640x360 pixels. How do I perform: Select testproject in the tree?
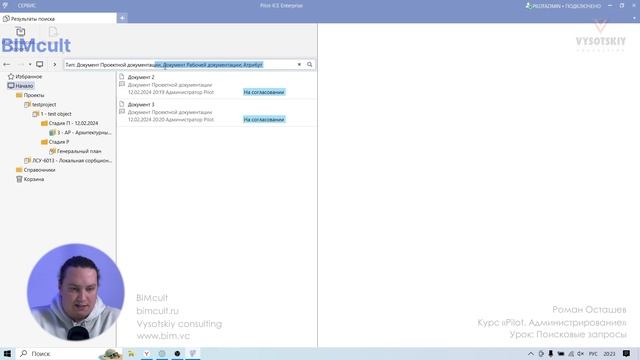44,104
